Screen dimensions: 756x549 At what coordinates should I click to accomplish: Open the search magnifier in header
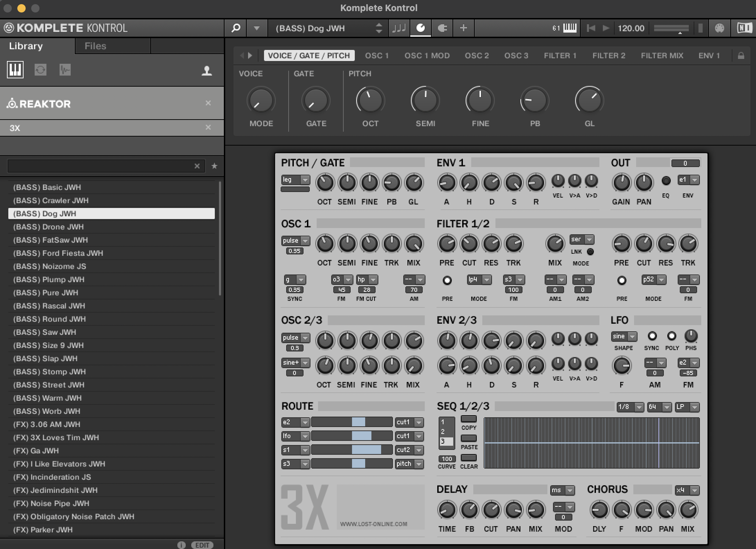click(236, 28)
